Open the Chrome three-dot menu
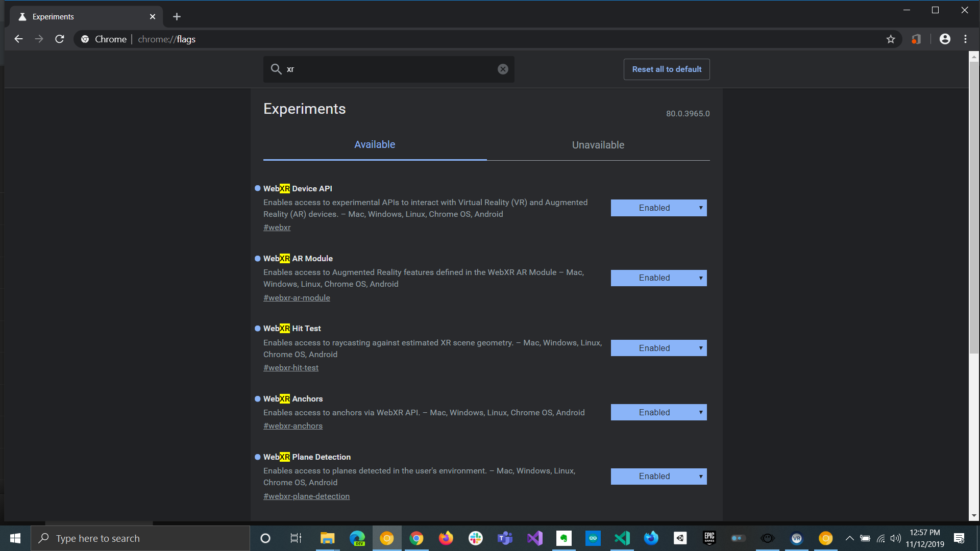 click(x=965, y=39)
